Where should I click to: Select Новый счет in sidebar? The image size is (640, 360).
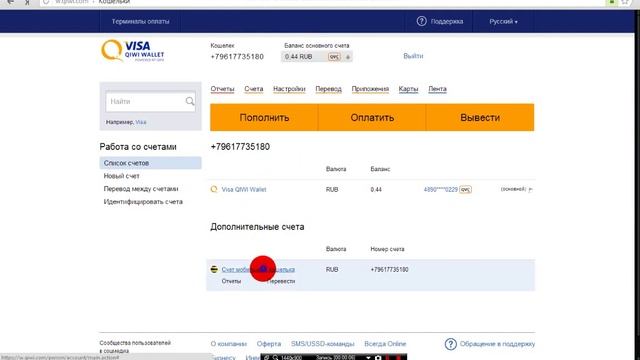(x=121, y=176)
